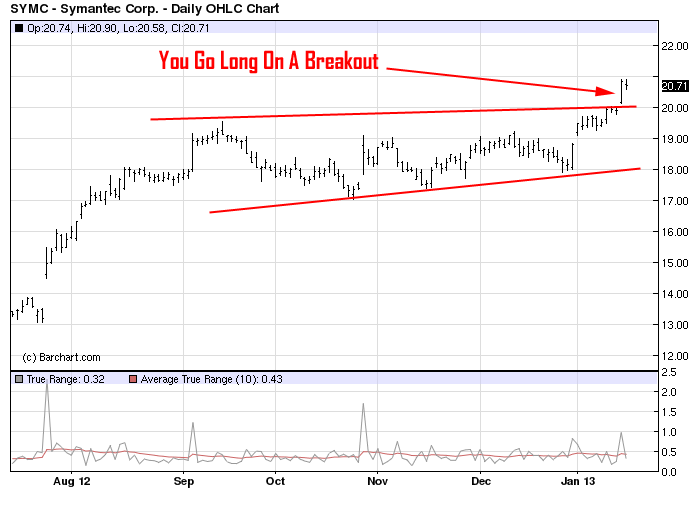Click the 22.00 price axis label
Screen dimensions: 700x512
tap(675, 46)
